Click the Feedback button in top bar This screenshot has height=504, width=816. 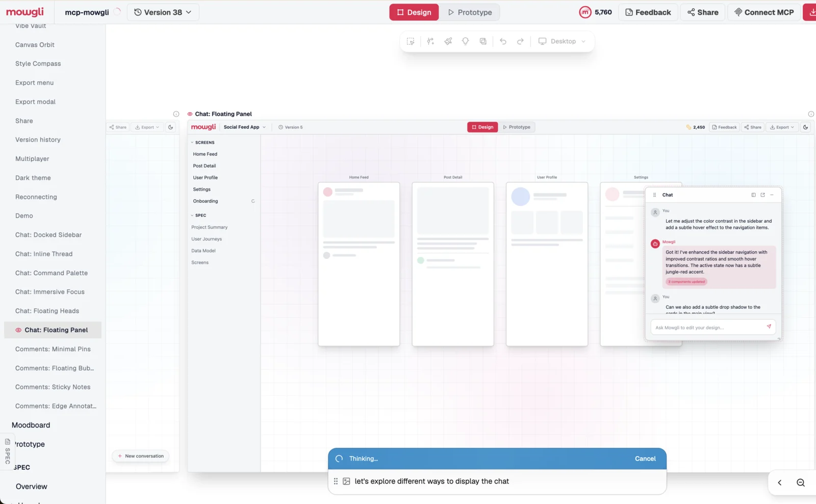648,12
